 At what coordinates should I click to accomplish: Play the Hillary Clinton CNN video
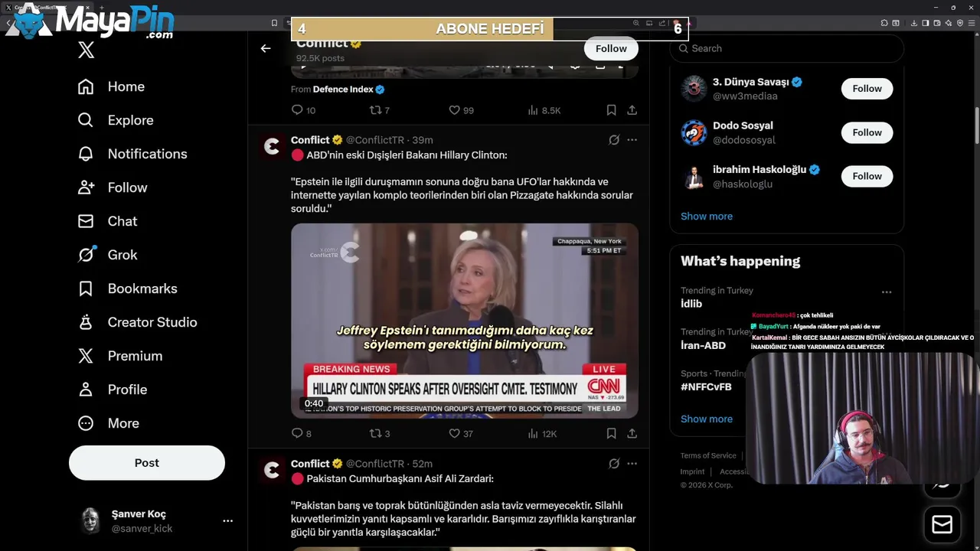[465, 321]
